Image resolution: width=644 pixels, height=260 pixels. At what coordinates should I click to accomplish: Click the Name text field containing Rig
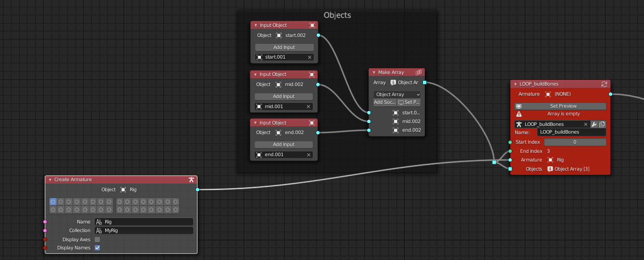click(144, 222)
